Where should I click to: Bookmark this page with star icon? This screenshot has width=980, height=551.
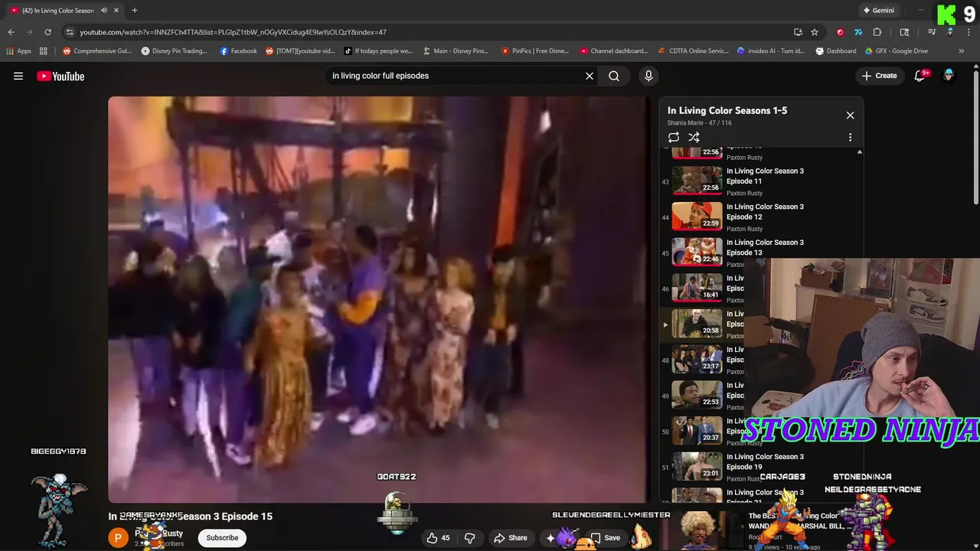[x=815, y=32]
